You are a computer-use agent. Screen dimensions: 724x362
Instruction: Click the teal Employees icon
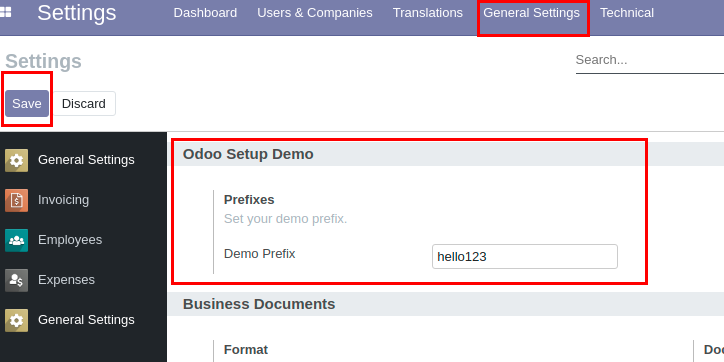[17, 240]
